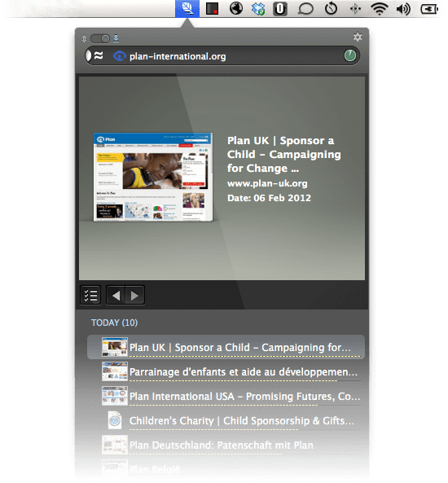Open the speech bubble chat menu bar icon

point(305,9)
